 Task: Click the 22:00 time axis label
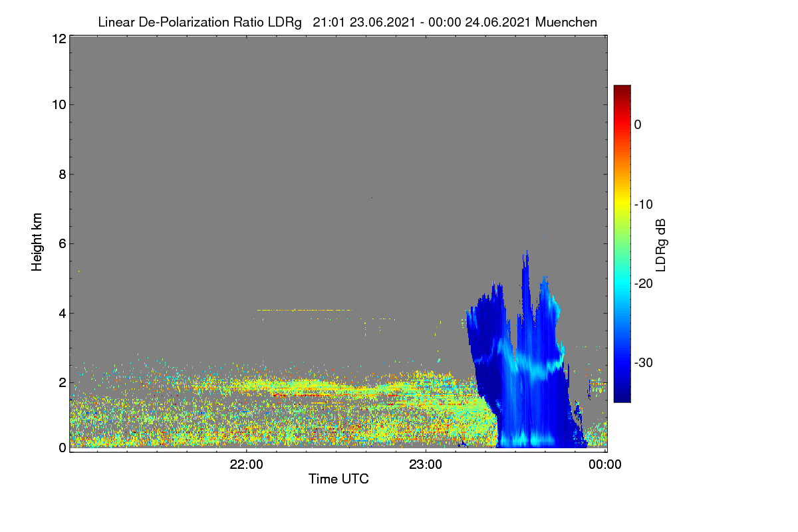click(x=246, y=465)
